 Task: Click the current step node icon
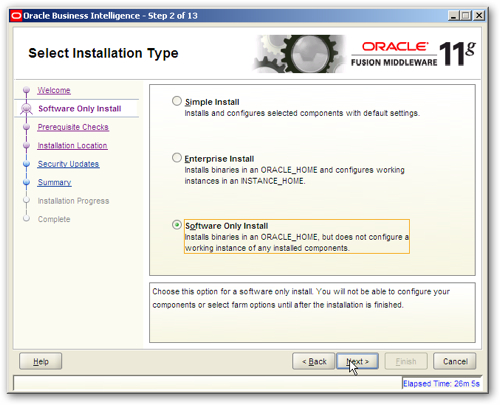coord(26,109)
